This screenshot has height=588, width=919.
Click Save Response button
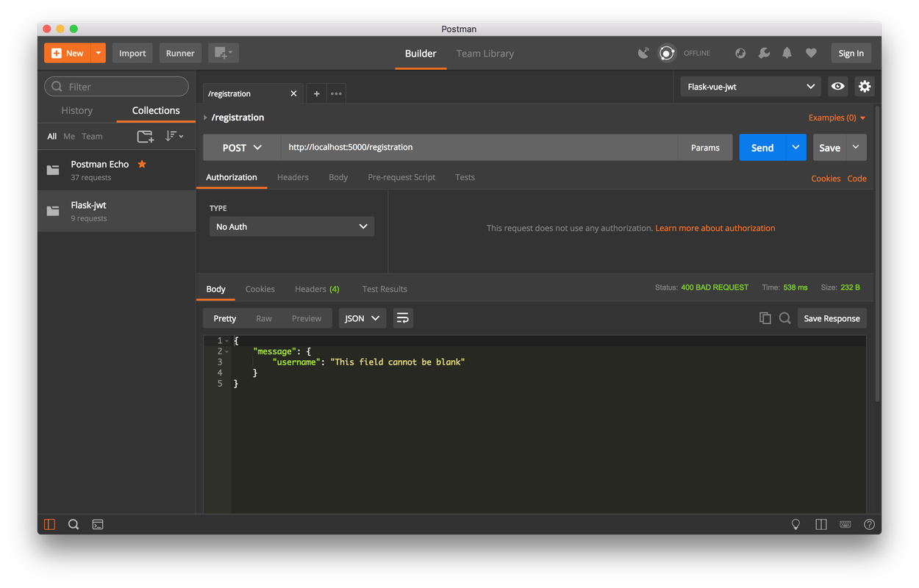click(x=832, y=318)
